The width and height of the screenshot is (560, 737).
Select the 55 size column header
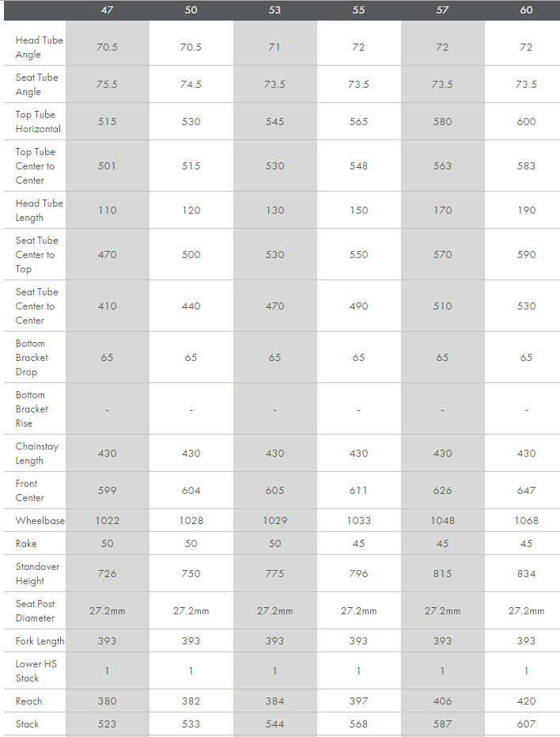click(x=358, y=10)
